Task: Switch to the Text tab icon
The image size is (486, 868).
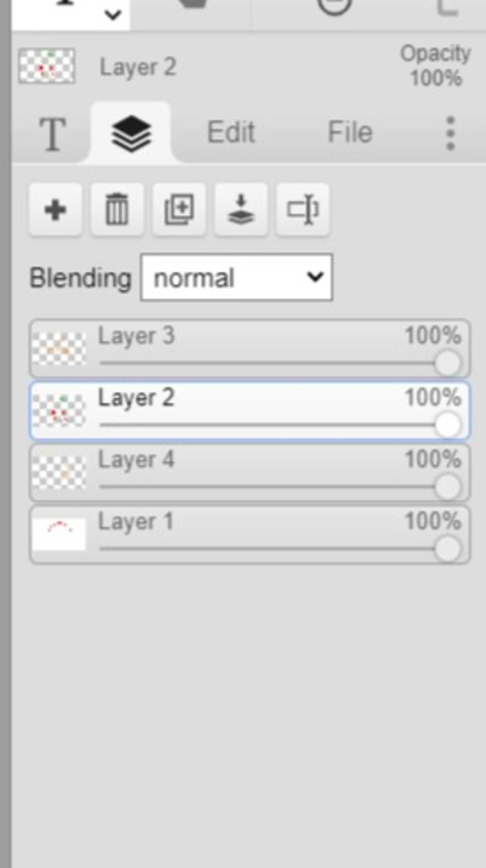Action: [x=52, y=134]
